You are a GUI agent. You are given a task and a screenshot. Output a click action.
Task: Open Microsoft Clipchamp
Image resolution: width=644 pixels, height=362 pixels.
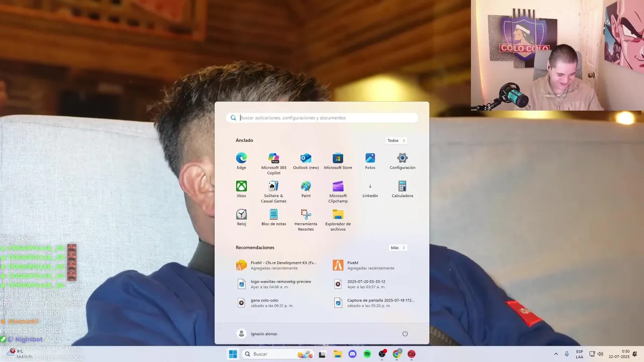(338, 192)
